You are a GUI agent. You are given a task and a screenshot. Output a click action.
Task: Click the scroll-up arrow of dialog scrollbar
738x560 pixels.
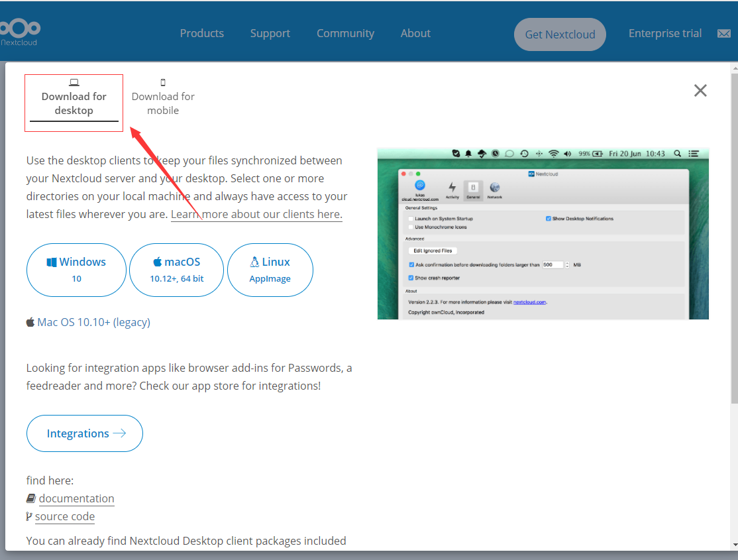coord(735,68)
